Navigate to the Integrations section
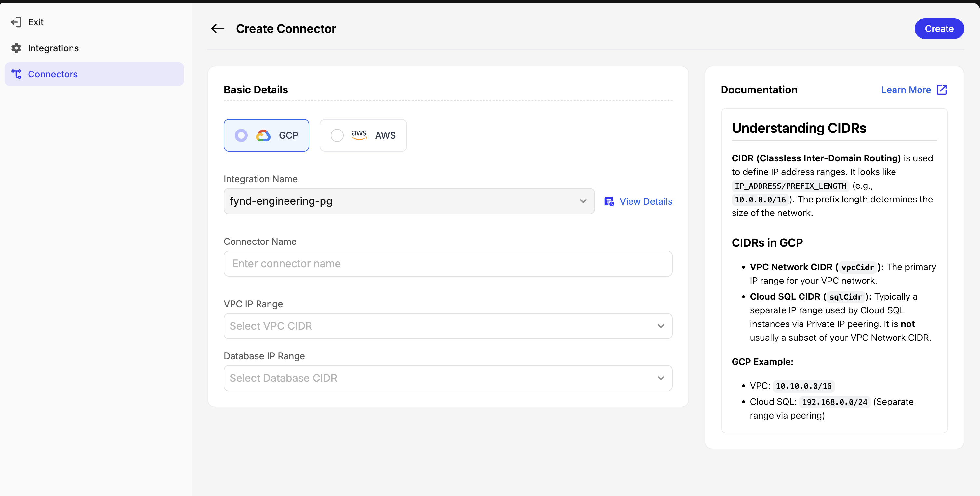The image size is (980, 496). pyautogui.click(x=54, y=48)
